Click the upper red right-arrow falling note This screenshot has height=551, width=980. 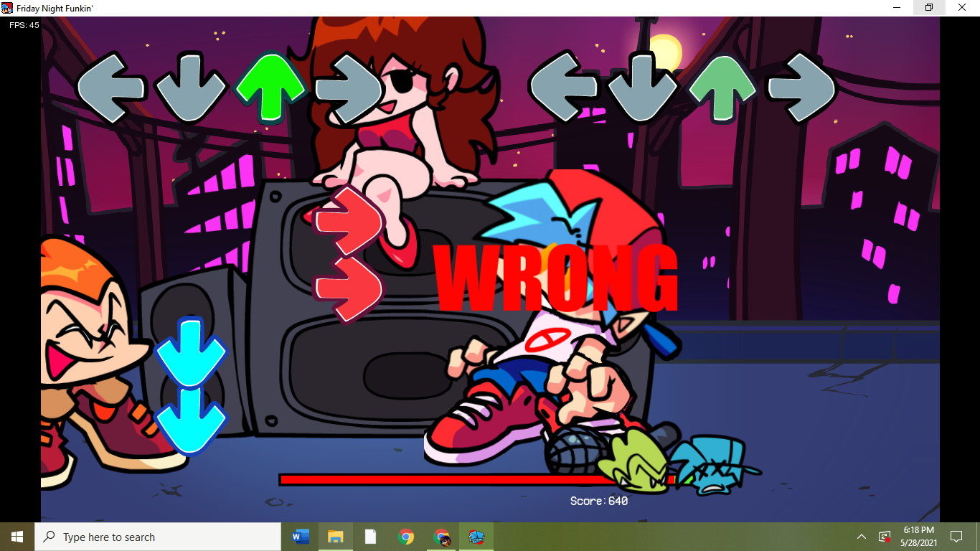[348, 220]
